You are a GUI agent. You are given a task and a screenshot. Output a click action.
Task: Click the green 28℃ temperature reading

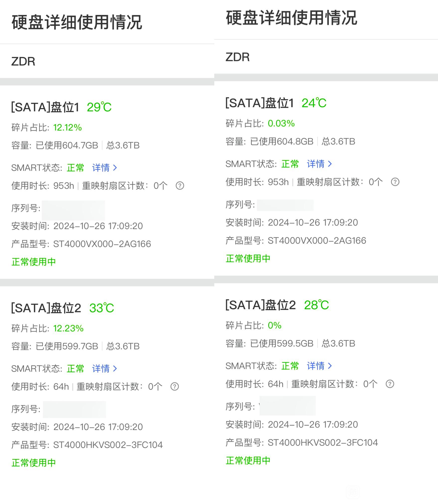click(x=316, y=305)
